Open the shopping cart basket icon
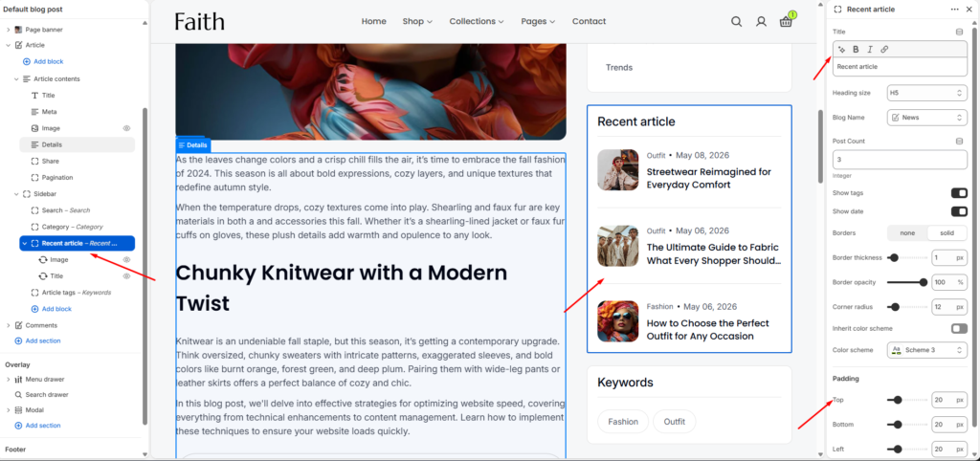This screenshot has width=980, height=461. [x=787, y=22]
